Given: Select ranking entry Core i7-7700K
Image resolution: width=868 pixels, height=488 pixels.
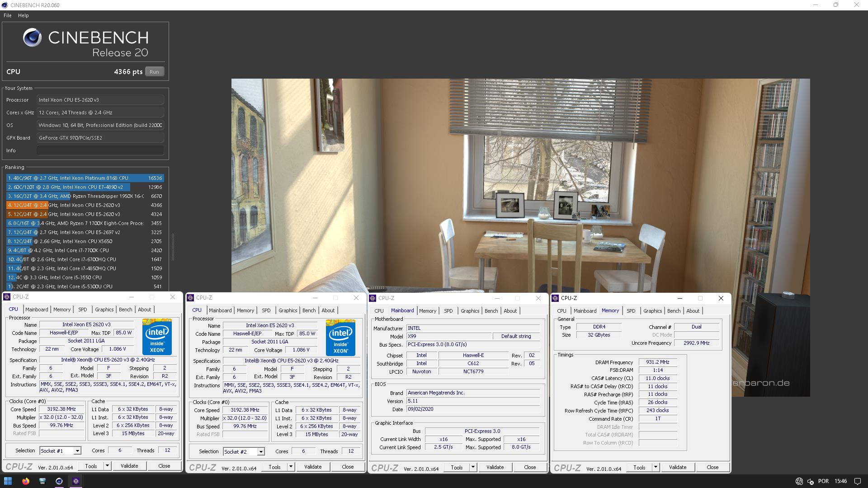Looking at the screenshot, I should 85,250.
